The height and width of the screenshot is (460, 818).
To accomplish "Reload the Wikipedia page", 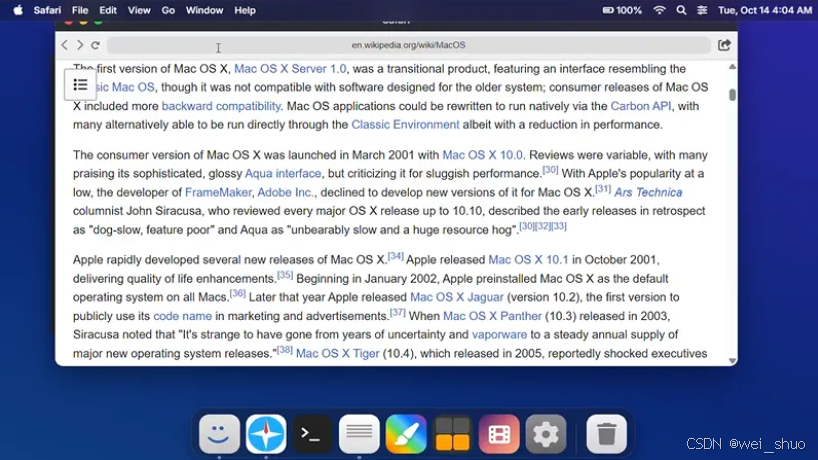I will 95,45.
